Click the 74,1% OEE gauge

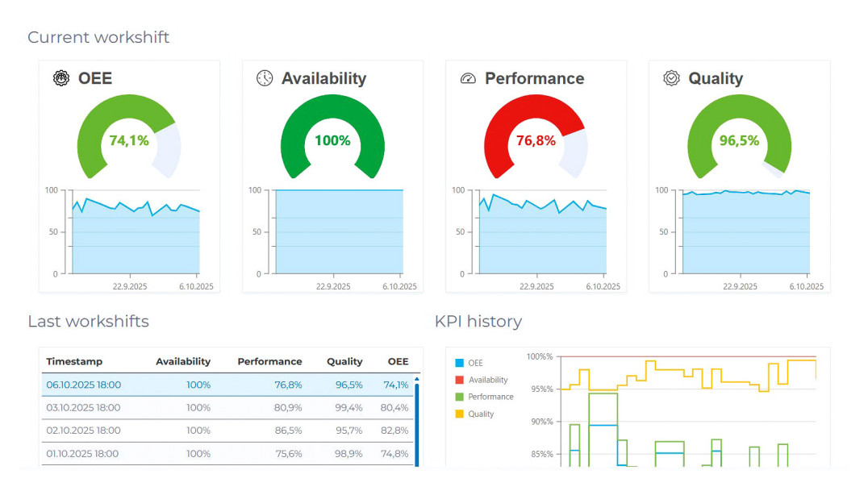pos(129,136)
